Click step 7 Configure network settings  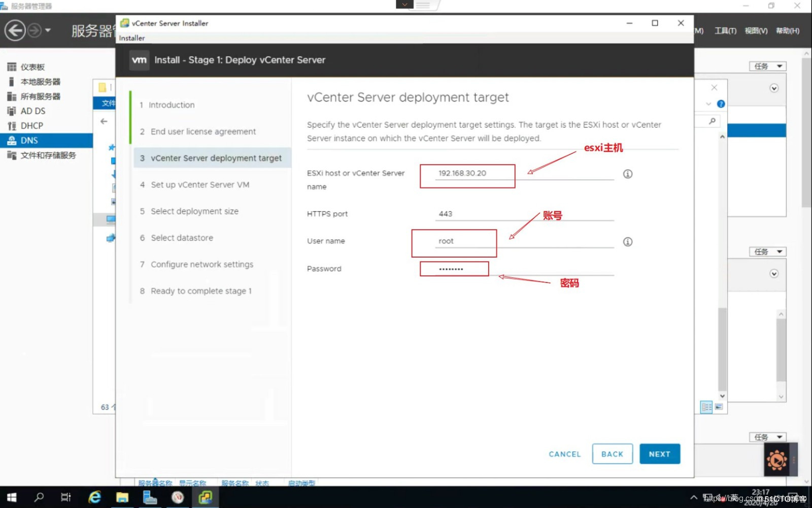tap(197, 265)
